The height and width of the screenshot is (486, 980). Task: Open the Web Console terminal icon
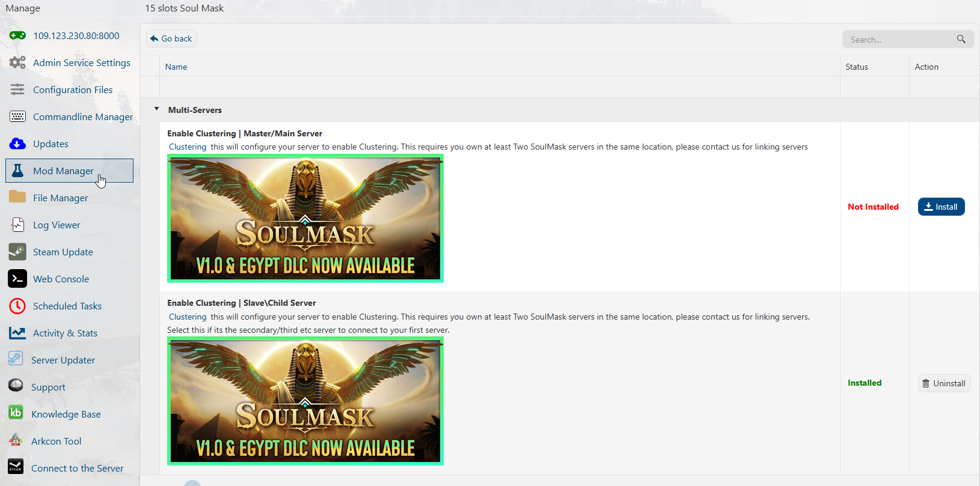(x=17, y=279)
